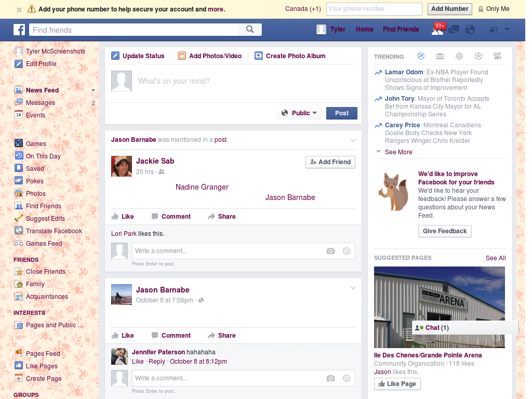Open the Public audience selector
This screenshot has height=399, width=532.
(x=299, y=113)
